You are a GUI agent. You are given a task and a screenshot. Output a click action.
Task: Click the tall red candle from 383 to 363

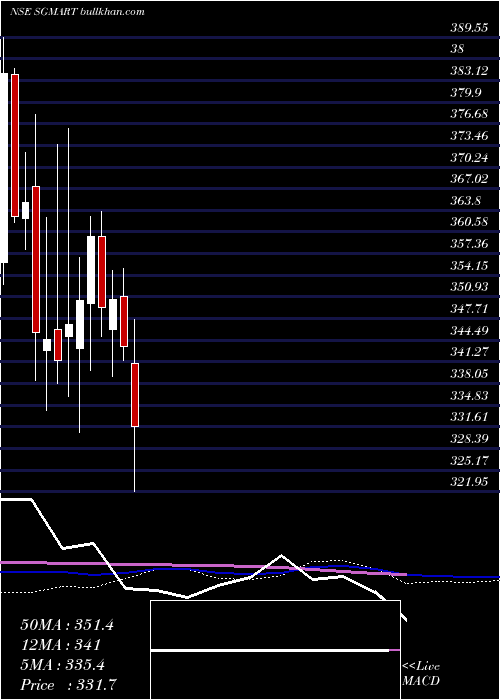click(x=15, y=146)
